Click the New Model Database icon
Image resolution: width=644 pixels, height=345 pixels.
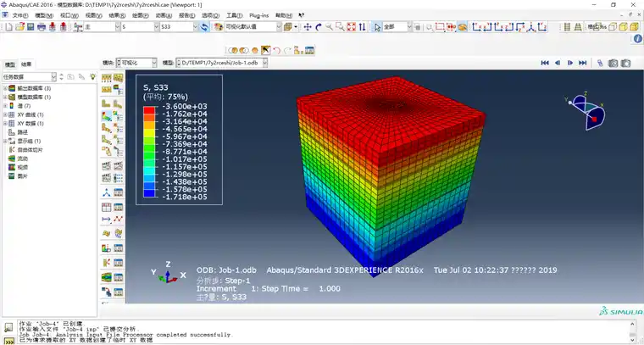point(8,27)
